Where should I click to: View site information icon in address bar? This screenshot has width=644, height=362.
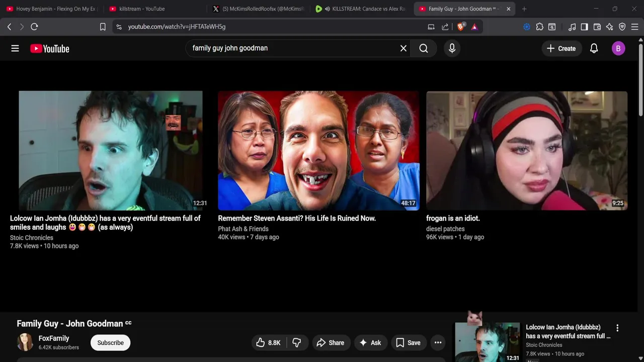pyautogui.click(x=119, y=27)
